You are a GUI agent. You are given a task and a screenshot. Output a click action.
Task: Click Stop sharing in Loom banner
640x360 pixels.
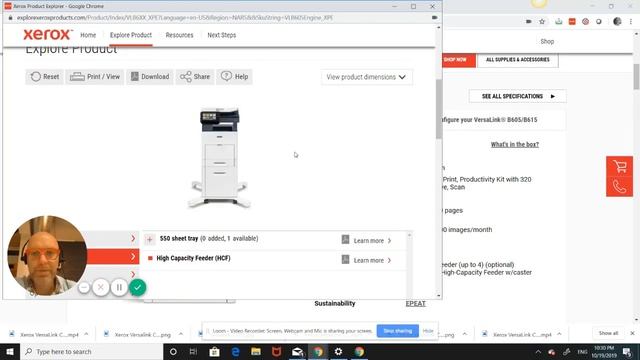coord(398,331)
